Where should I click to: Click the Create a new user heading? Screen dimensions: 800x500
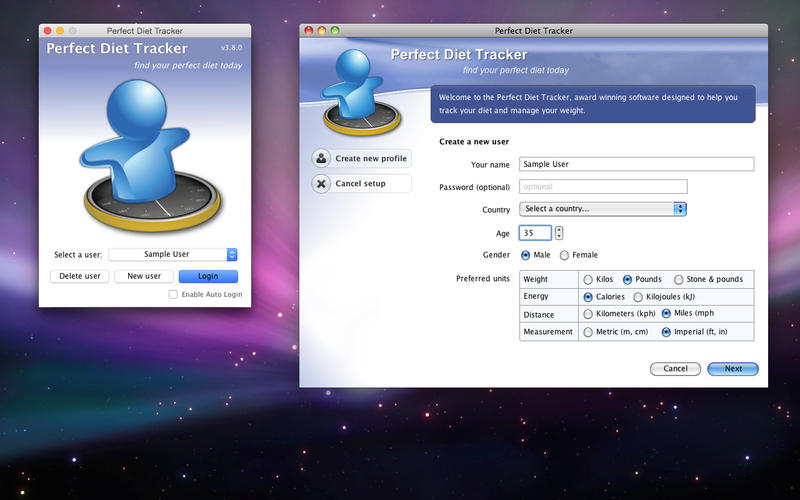(x=474, y=142)
